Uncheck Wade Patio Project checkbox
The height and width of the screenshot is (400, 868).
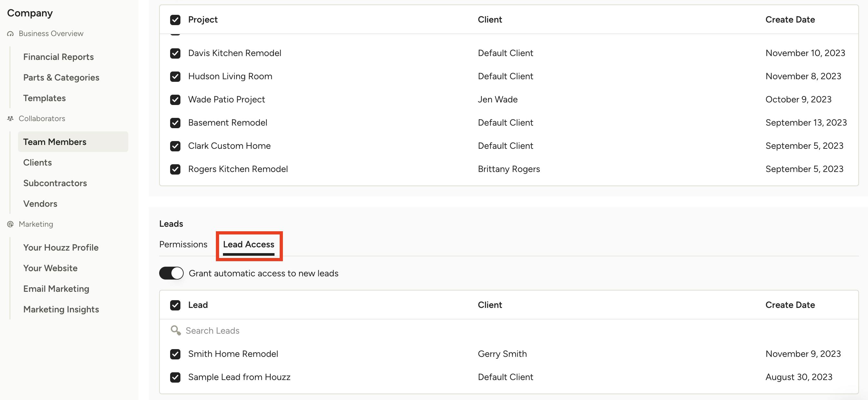175,100
